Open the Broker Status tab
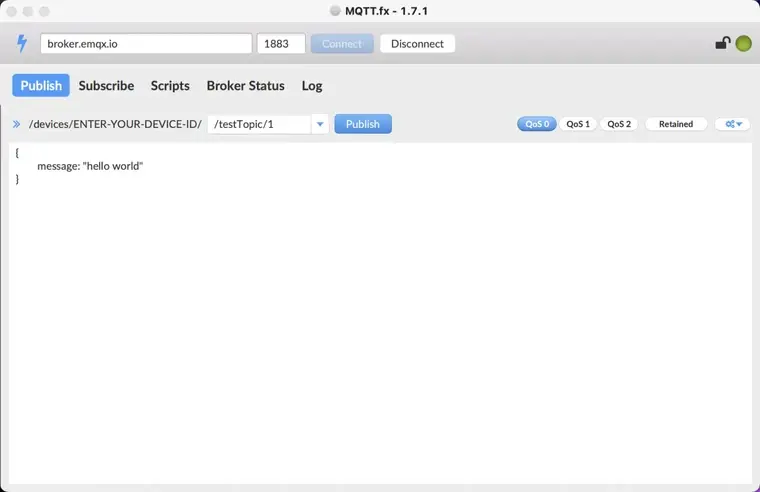Image resolution: width=760 pixels, height=492 pixels. coord(246,86)
